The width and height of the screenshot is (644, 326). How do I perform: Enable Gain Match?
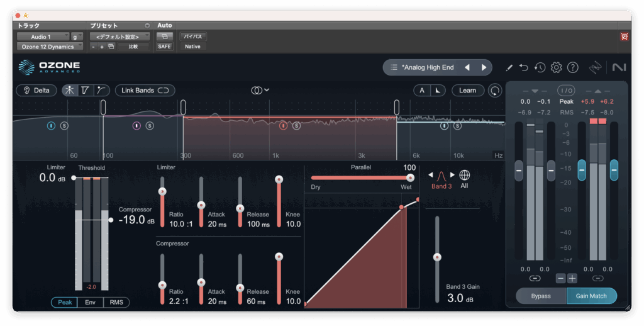[x=591, y=296]
